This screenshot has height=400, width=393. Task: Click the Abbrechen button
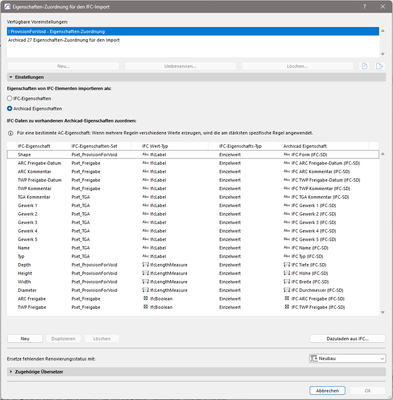(x=327, y=391)
